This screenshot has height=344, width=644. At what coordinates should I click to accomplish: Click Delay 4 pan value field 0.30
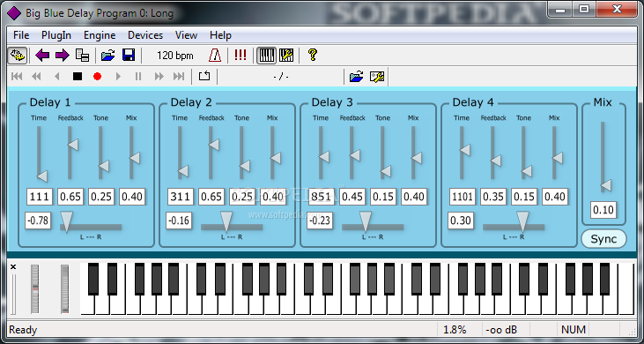pos(461,221)
